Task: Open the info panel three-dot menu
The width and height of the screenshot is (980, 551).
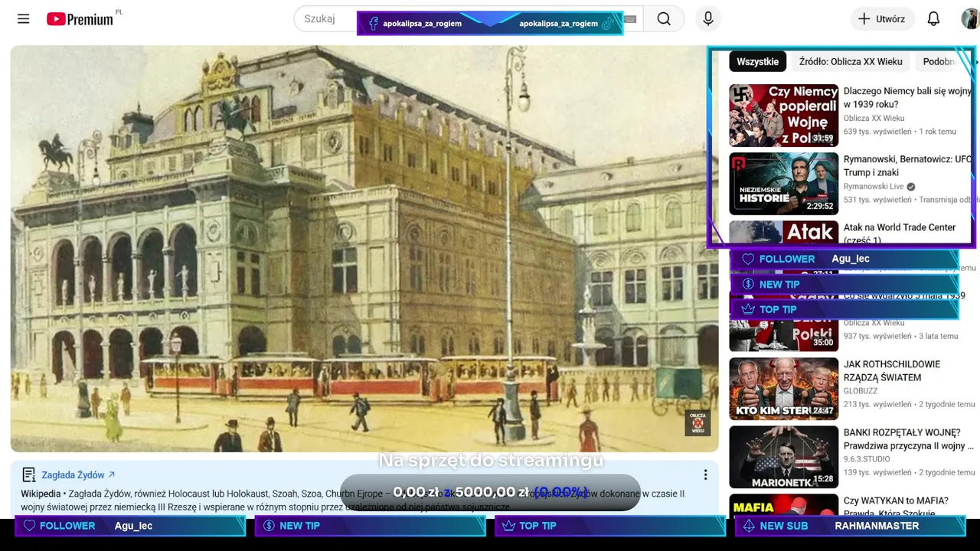Action: (705, 475)
